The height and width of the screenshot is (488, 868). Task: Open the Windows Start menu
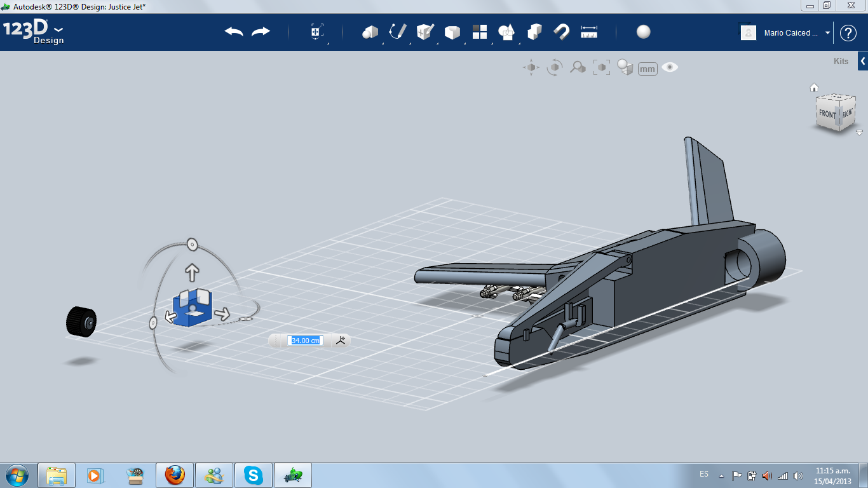[17, 475]
